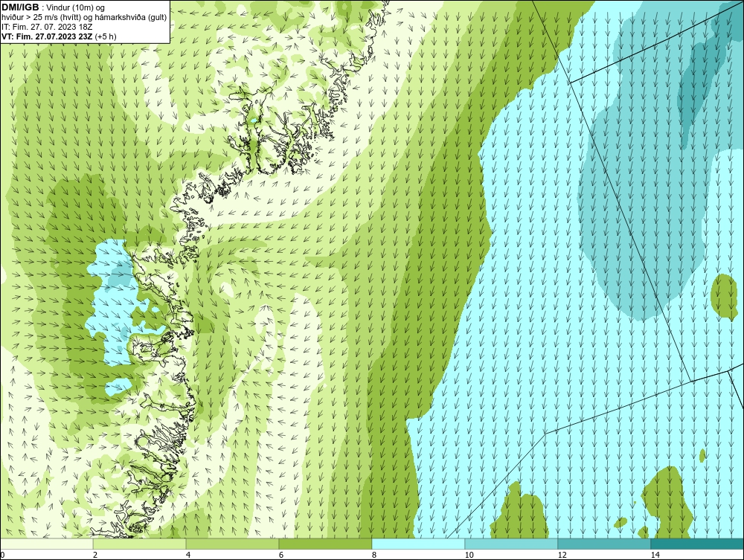Screen dimensions: 744x560
Task: Click the 8–10 m/s light cyan legend swatch
Action: 418,544
